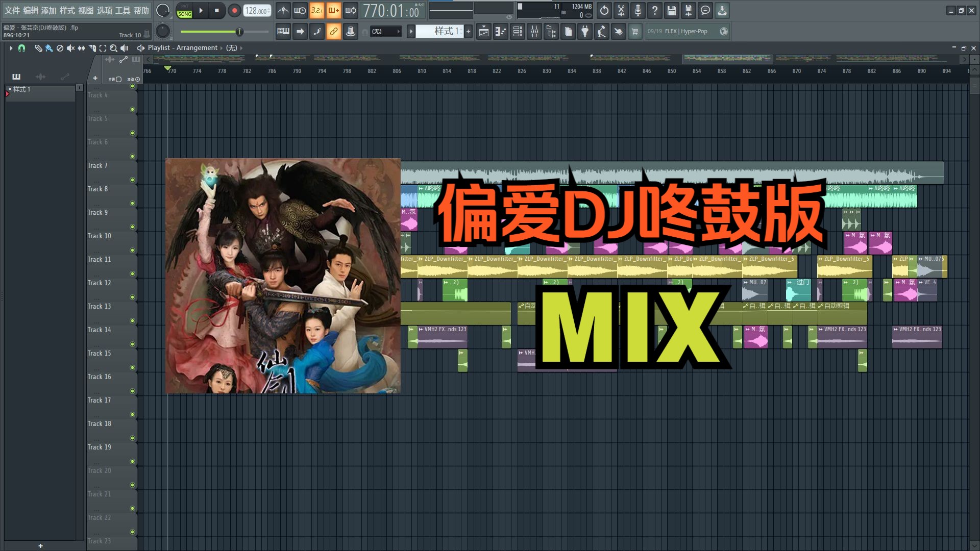Toggle the playlist snap magnet icon
The width and height of the screenshot is (980, 551).
click(x=21, y=48)
